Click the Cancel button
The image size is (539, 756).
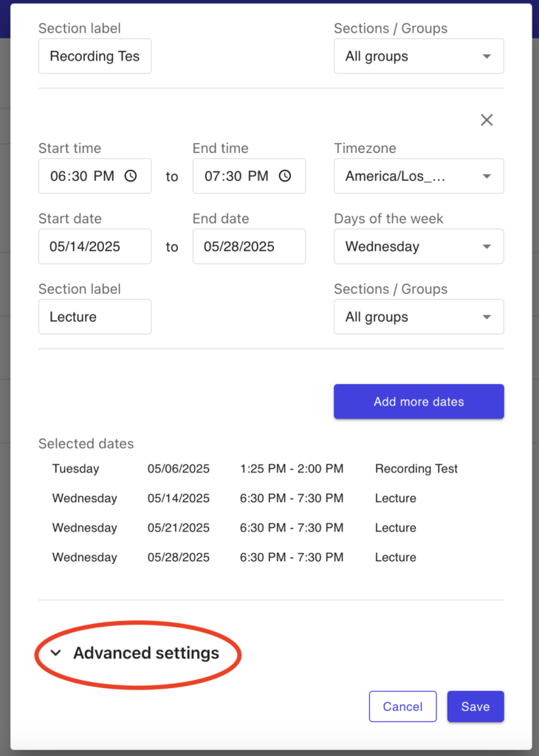(402, 707)
